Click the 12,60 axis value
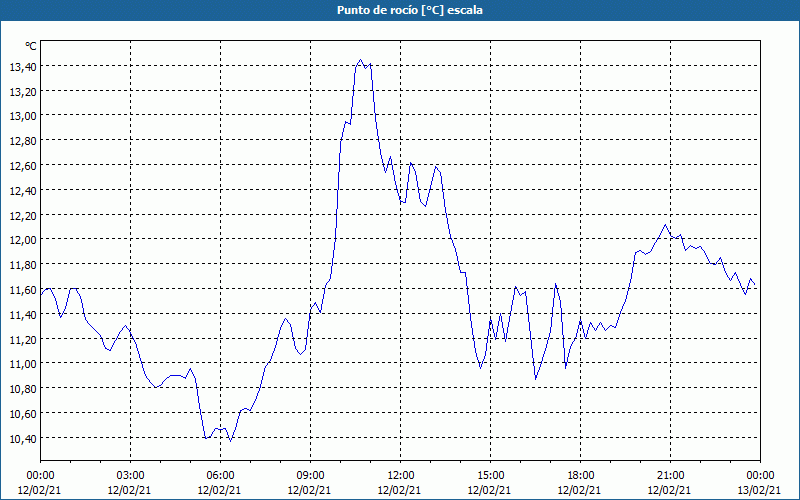The width and height of the screenshot is (800, 500). (23, 166)
